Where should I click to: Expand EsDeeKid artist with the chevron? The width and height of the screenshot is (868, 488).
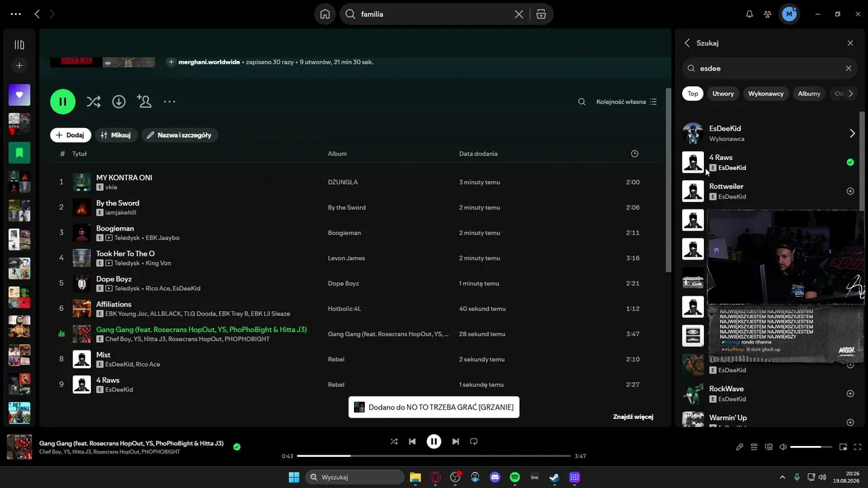pyautogui.click(x=852, y=134)
